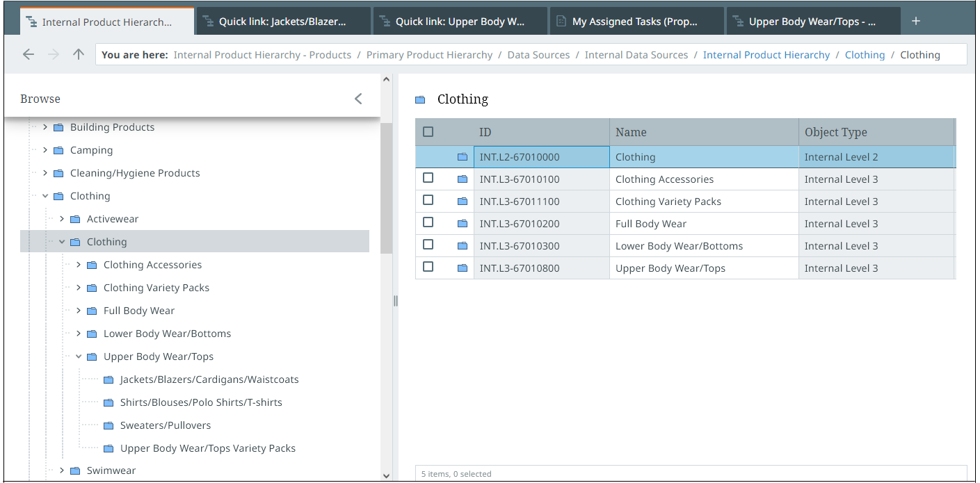The width and height of the screenshot is (980, 483).
Task: Select Shirts/Blouses/Polo Shirts/T-shirts in tree
Action: (200, 402)
